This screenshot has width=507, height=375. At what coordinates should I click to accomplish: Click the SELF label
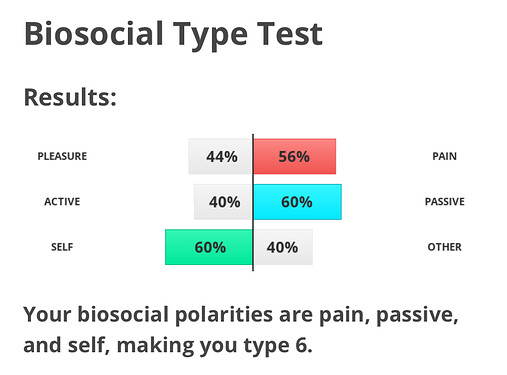tap(62, 247)
